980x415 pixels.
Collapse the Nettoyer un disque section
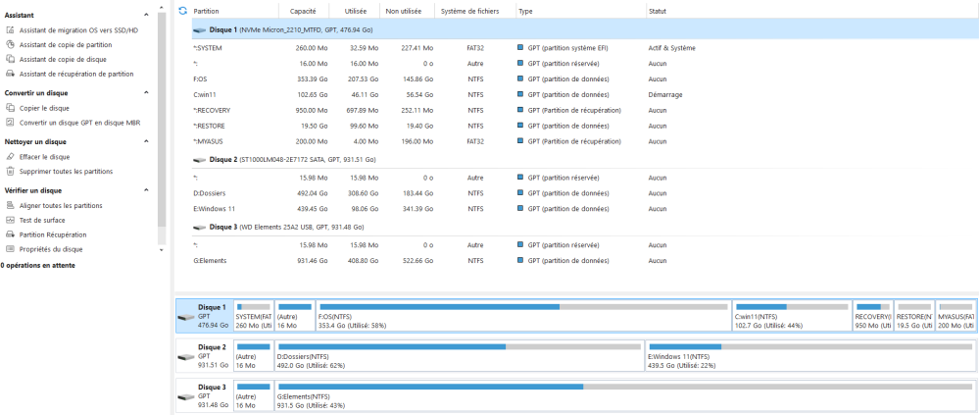coord(147,142)
